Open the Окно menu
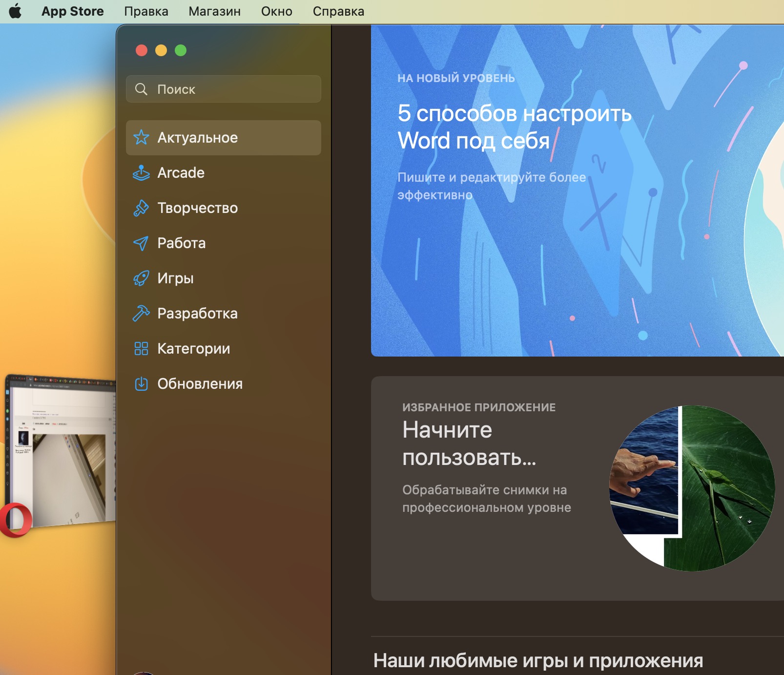 click(x=277, y=11)
